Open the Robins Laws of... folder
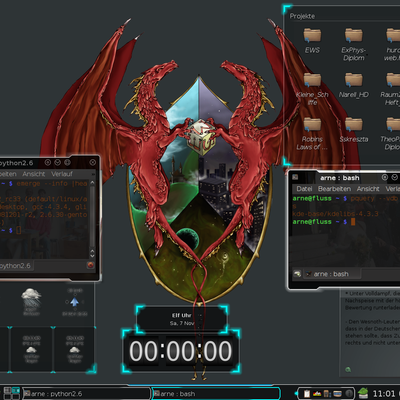The height and width of the screenshot is (400, 400). (312, 134)
